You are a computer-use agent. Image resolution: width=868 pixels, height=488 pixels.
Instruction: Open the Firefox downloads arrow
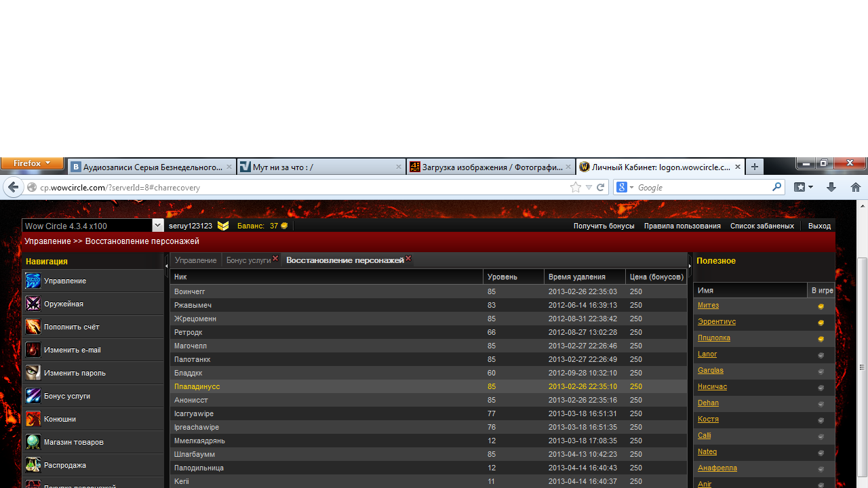[x=831, y=187]
